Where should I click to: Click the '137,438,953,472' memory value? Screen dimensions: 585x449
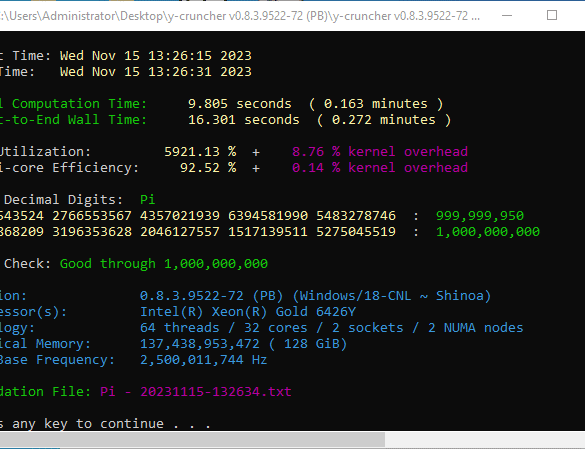click(x=200, y=344)
